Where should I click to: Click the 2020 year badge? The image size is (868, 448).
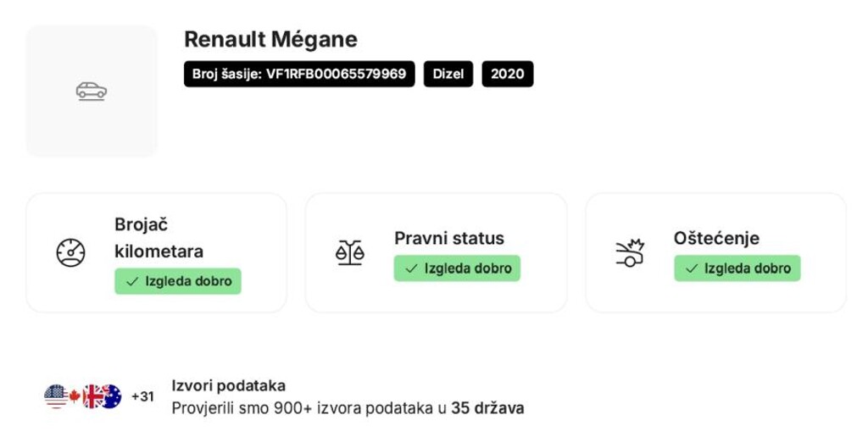tap(508, 75)
